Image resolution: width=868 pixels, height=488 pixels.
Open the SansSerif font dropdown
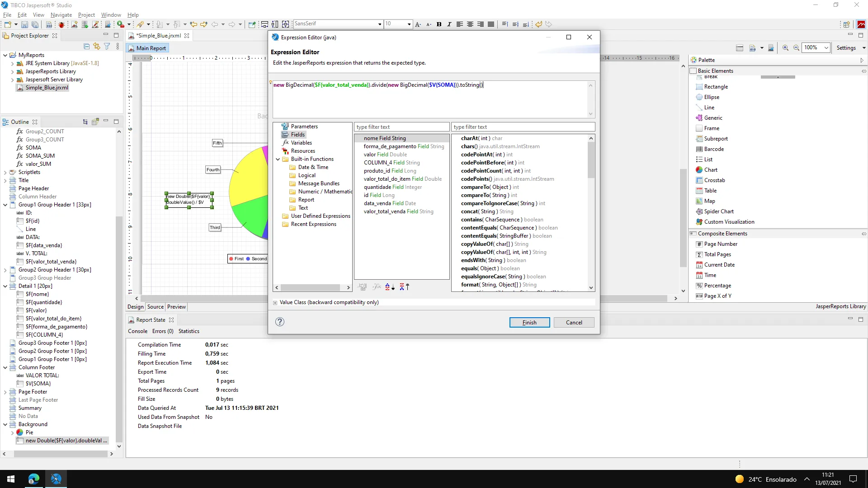[380, 24]
